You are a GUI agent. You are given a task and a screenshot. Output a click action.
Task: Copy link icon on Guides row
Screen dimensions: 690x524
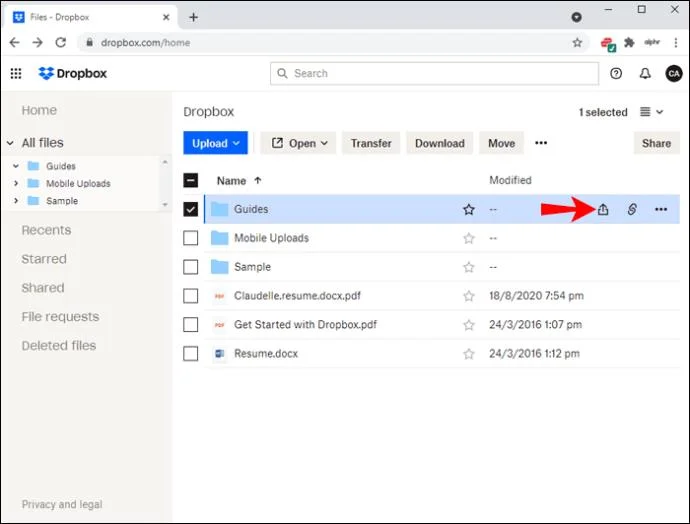click(632, 209)
